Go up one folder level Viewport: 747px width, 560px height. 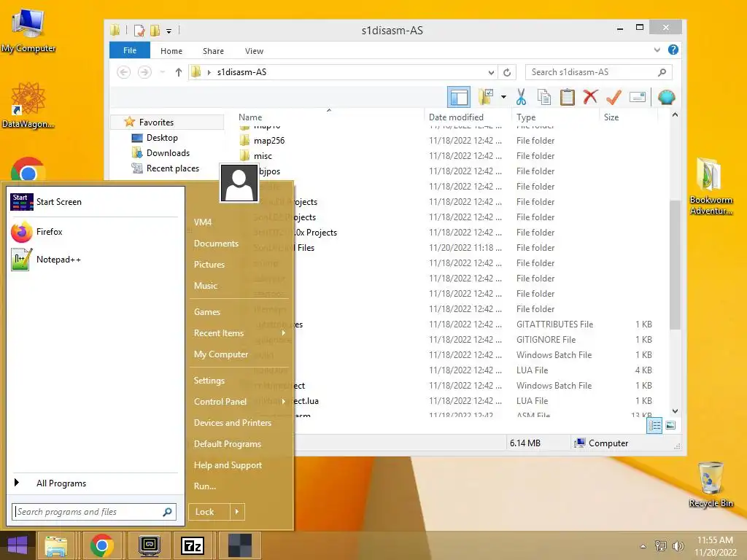click(x=178, y=72)
